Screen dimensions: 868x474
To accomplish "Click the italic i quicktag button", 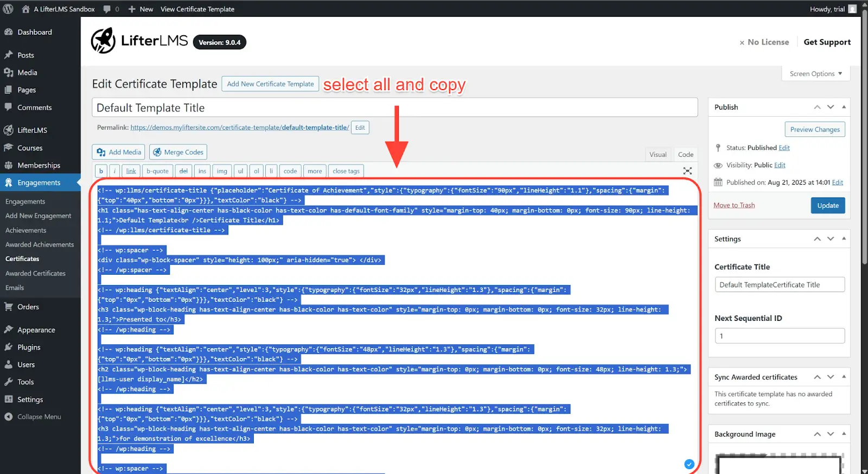I will (x=114, y=171).
